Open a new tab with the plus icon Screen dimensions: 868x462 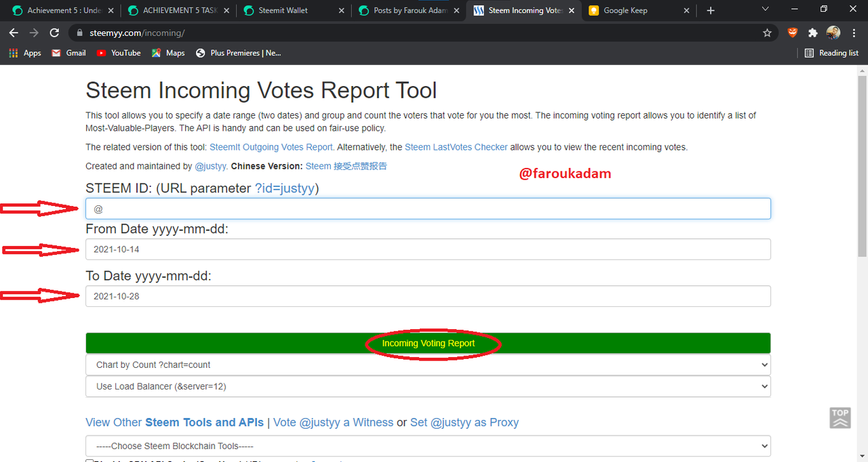(x=711, y=11)
